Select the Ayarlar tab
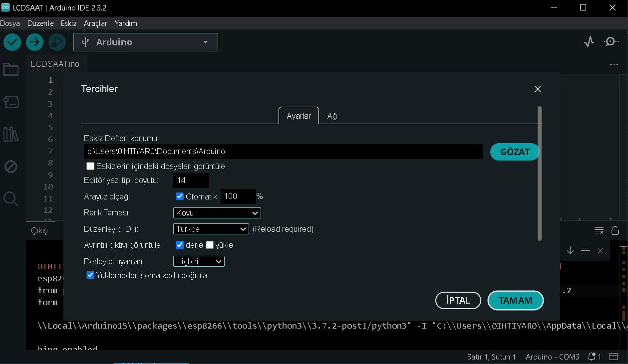The width and height of the screenshot is (628, 364). click(x=299, y=116)
